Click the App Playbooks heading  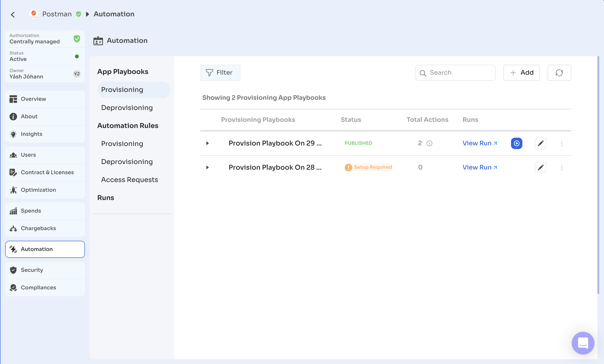123,72
